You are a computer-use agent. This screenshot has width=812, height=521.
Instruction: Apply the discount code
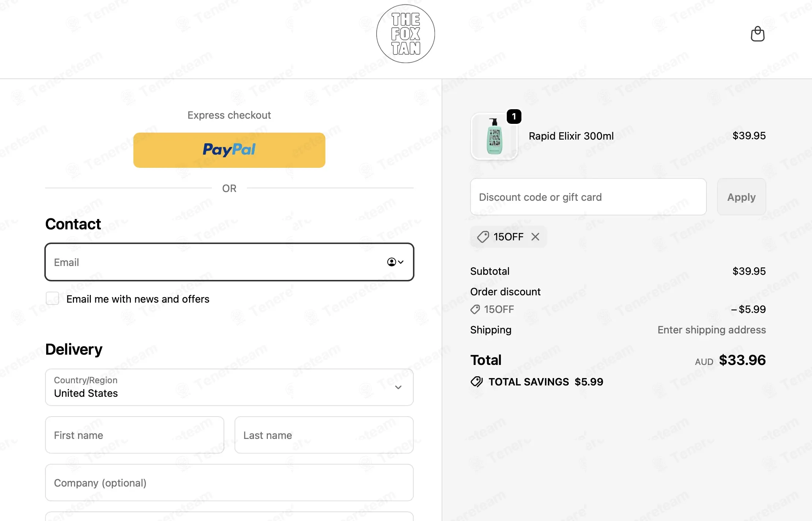point(741,197)
